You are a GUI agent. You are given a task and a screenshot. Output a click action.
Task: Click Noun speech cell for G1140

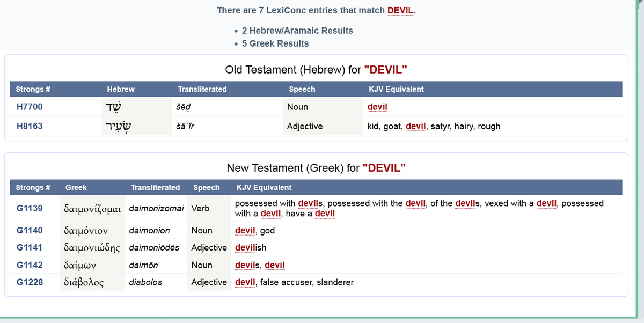[x=202, y=230]
